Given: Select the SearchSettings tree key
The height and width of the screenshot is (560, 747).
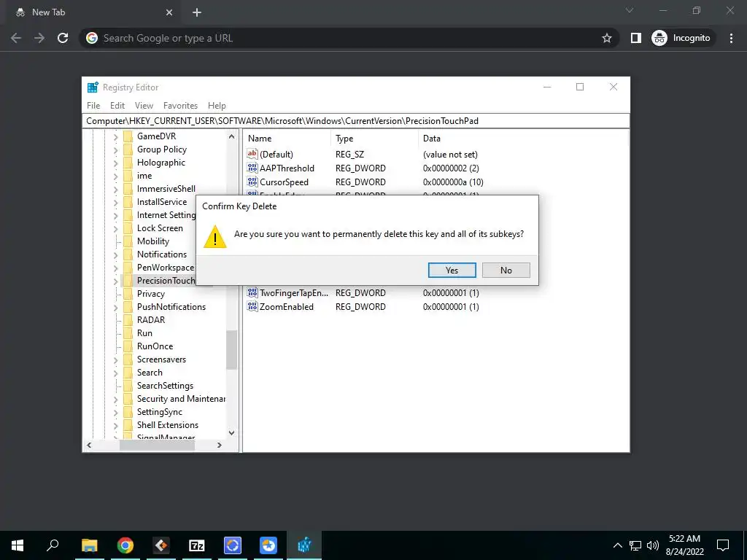Looking at the screenshot, I should point(165,386).
